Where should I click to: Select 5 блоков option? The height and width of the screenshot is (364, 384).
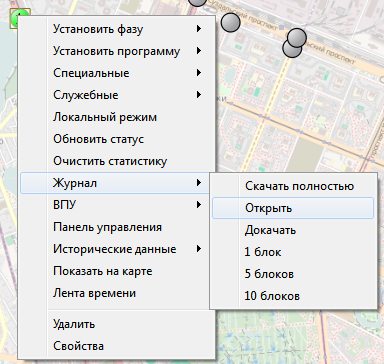[x=293, y=274]
